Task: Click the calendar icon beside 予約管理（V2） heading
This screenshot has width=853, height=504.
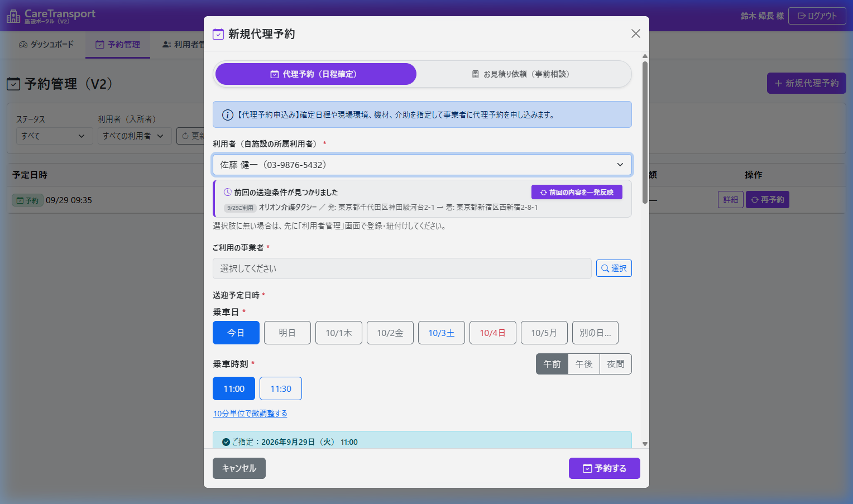Action: click(13, 84)
